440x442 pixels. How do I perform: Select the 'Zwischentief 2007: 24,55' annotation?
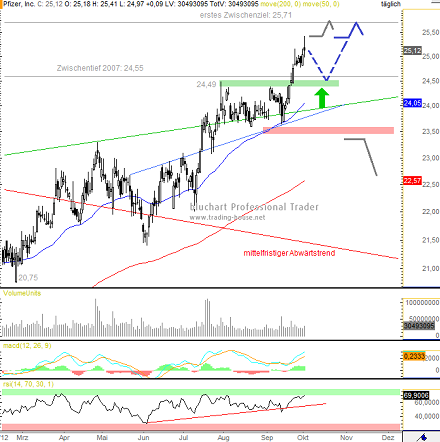click(x=100, y=68)
